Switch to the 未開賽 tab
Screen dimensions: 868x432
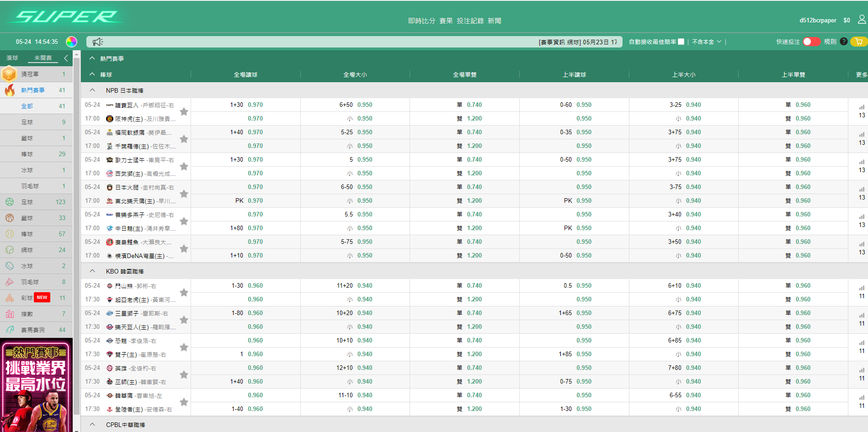(x=43, y=58)
